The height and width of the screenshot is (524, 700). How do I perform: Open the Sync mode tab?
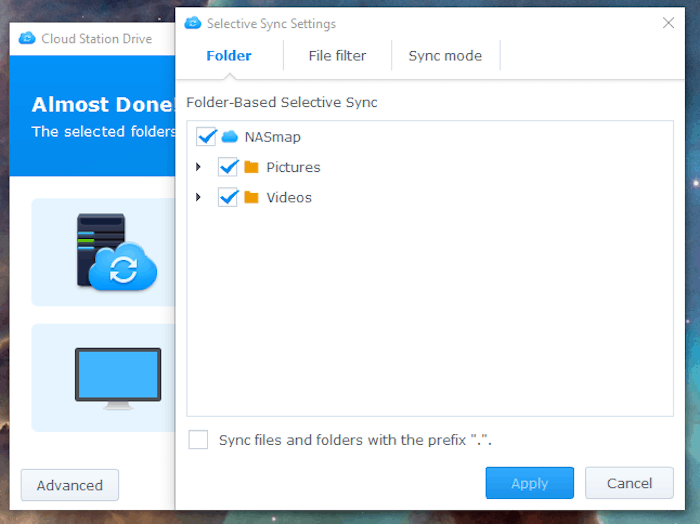click(x=445, y=56)
